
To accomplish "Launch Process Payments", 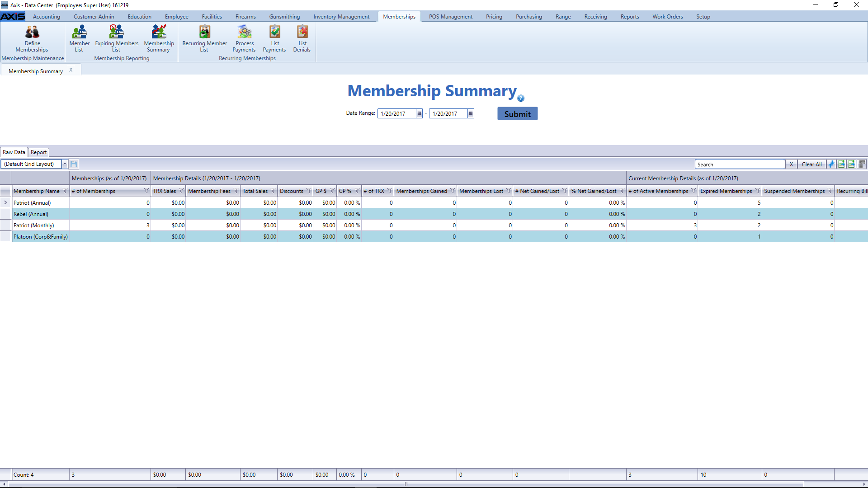I will tap(244, 39).
